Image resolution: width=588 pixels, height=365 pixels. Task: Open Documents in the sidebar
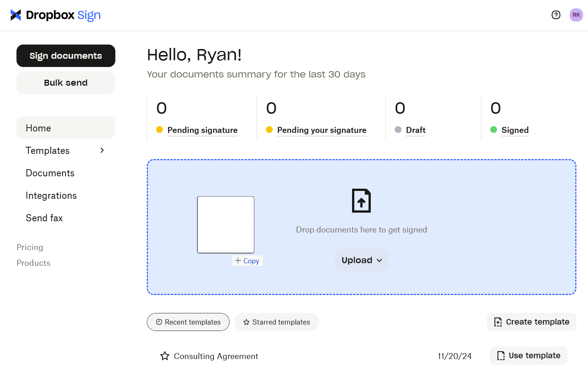(x=50, y=173)
